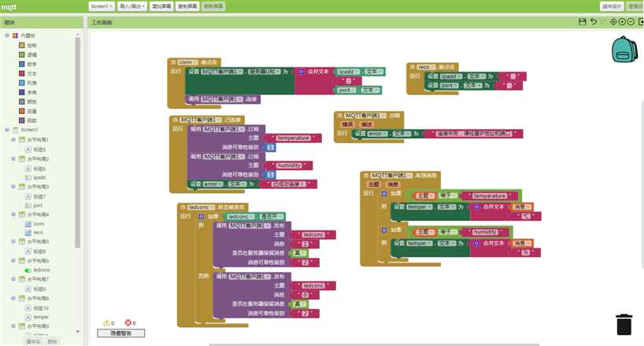Open the Screen1 dropdown in top bar
644x346 pixels.
(102, 6)
